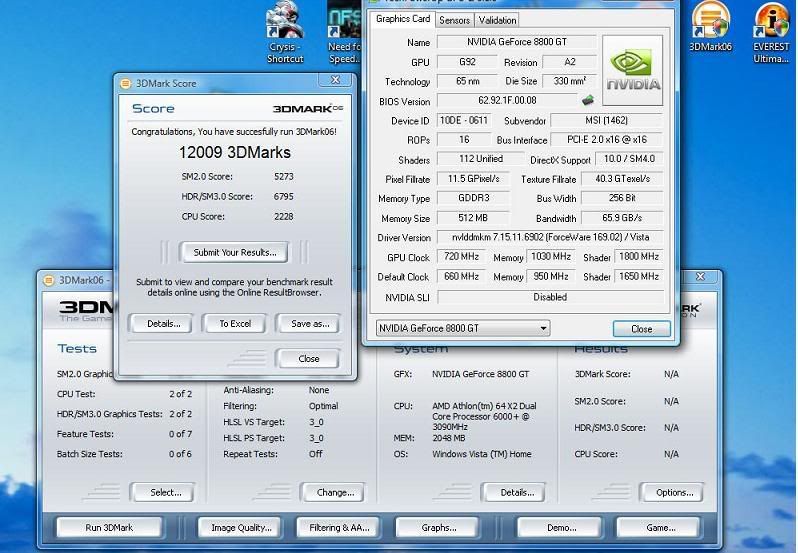Click the Driver Version field in GPU-Z
The width and height of the screenshot is (798, 553).
tap(550, 237)
